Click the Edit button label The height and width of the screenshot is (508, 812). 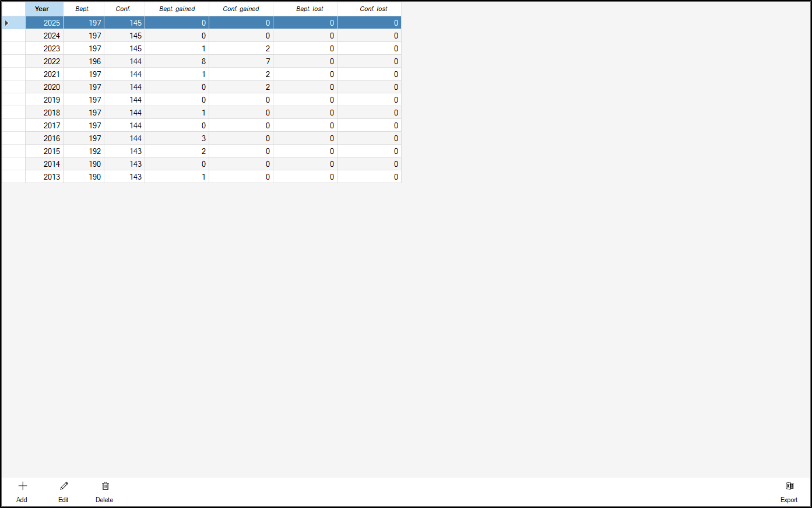(x=63, y=500)
